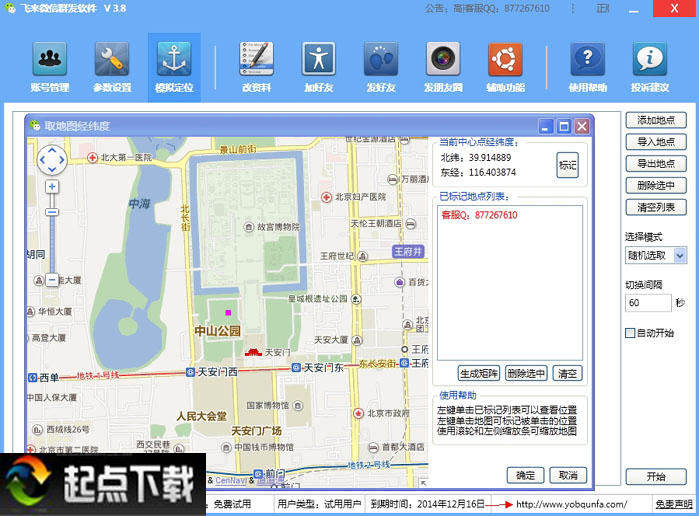Click 删除选中 in right sidebar
Screen dimensions: 699x516
click(656, 186)
